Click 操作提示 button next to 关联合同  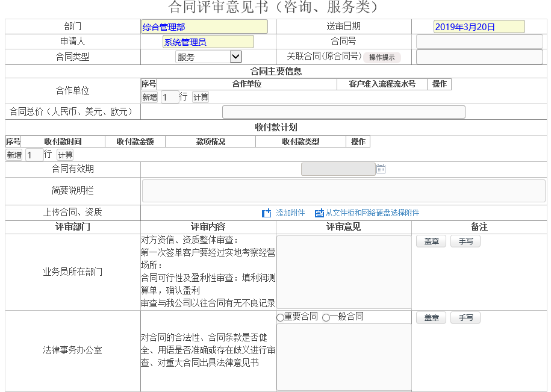tap(382, 57)
